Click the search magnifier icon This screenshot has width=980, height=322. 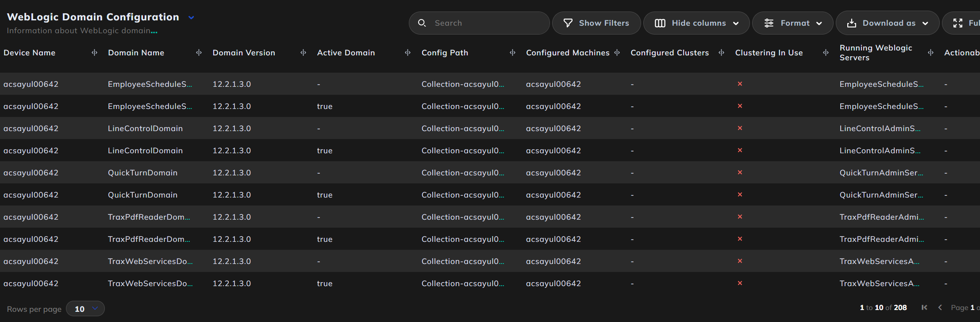422,23
